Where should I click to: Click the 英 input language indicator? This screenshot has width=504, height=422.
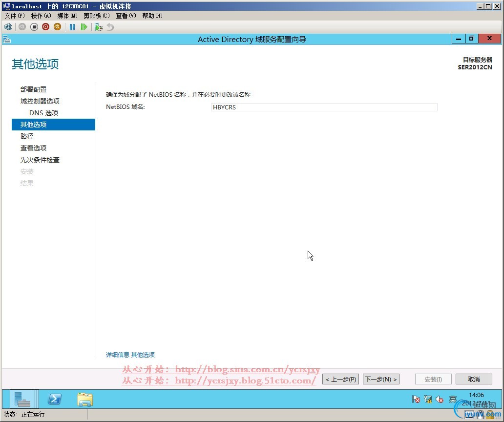tap(453, 399)
